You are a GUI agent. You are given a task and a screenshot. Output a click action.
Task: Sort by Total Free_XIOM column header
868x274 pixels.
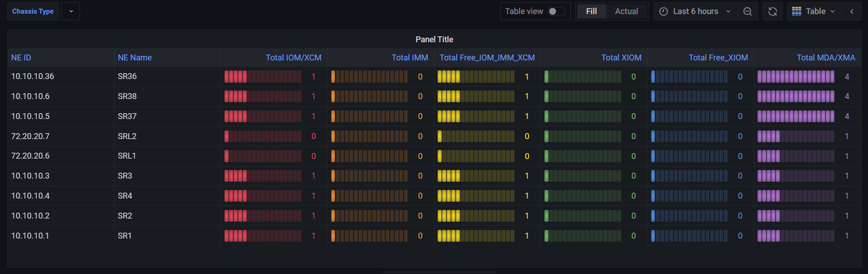(x=718, y=58)
